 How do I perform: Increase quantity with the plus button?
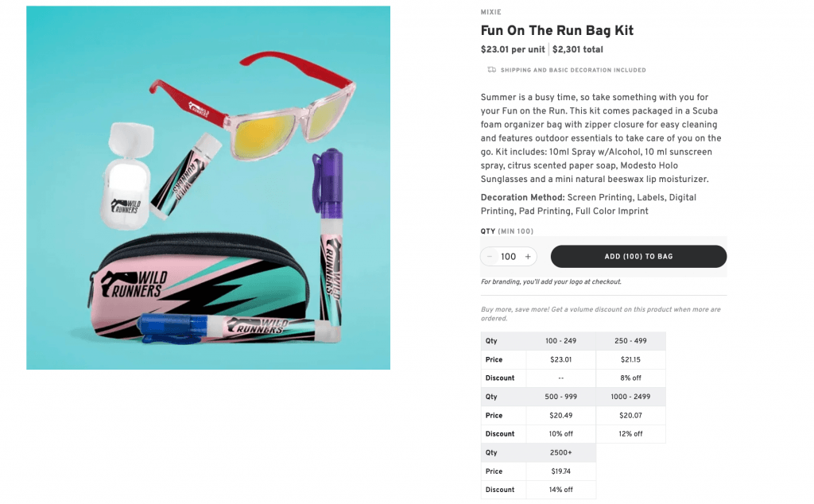pyautogui.click(x=528, y=257)
